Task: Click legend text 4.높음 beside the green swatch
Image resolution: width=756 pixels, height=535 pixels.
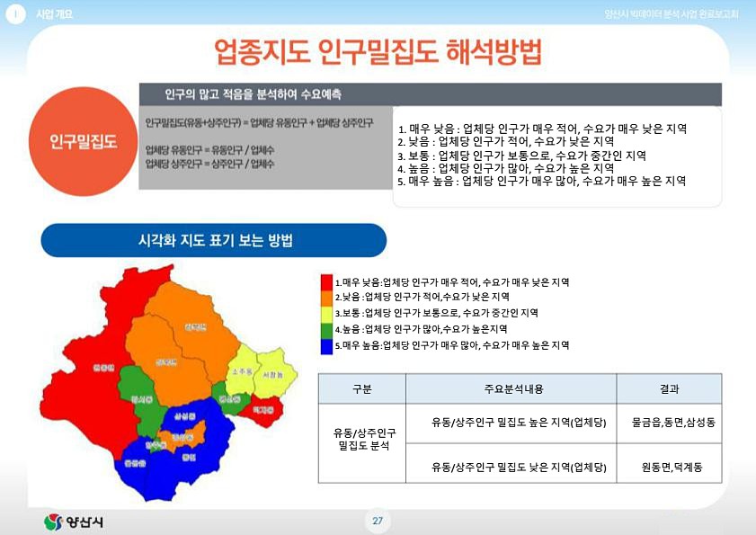Action: coord(421,329)
